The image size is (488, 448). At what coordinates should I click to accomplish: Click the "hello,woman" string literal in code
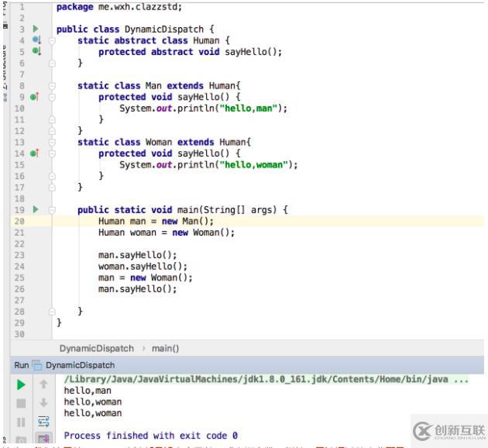[x=253, y=164]
